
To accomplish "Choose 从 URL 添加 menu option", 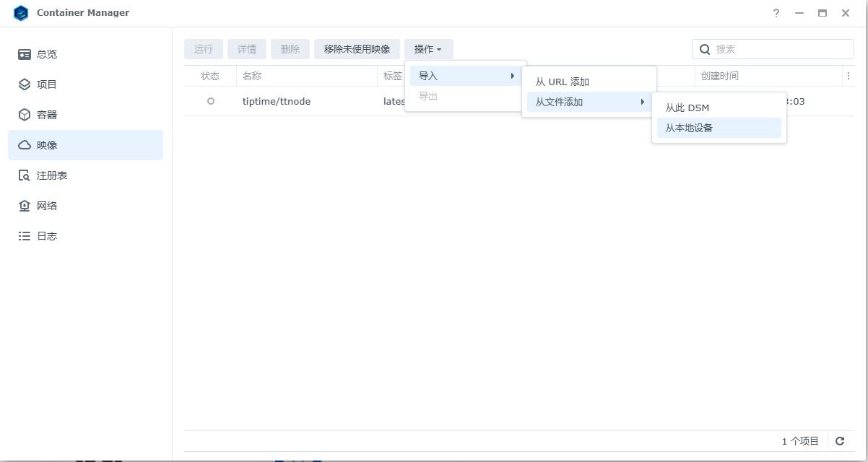I will coord(563,82).
